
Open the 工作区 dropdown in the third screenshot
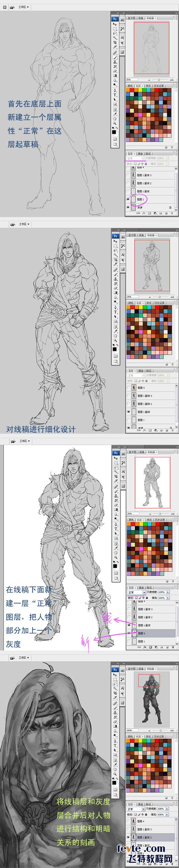(24, 441)
